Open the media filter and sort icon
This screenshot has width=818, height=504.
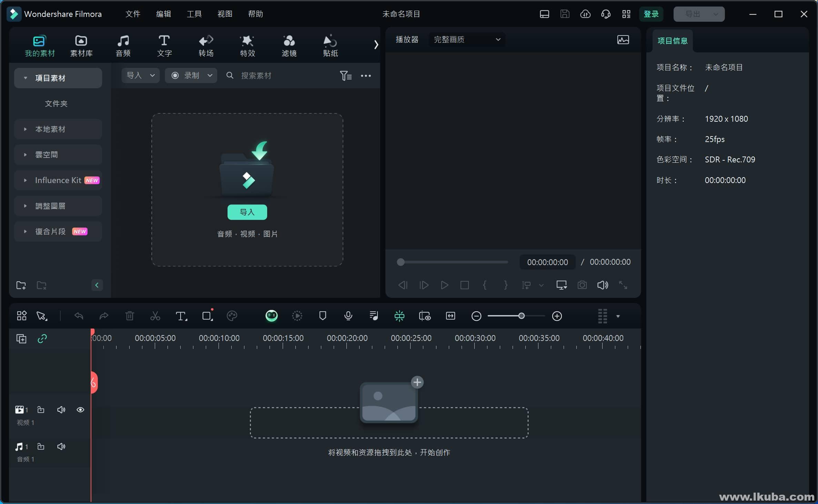tap(345, 75)
